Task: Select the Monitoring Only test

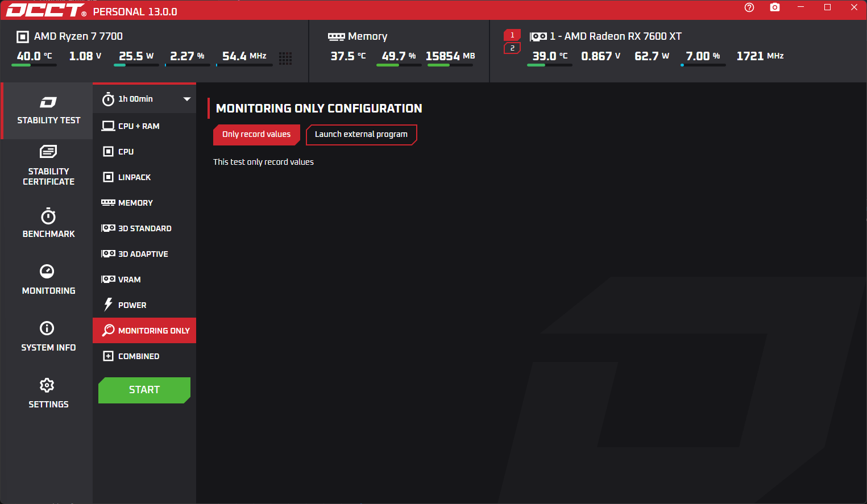Action: pyautogui.click(x=144, y=331)
